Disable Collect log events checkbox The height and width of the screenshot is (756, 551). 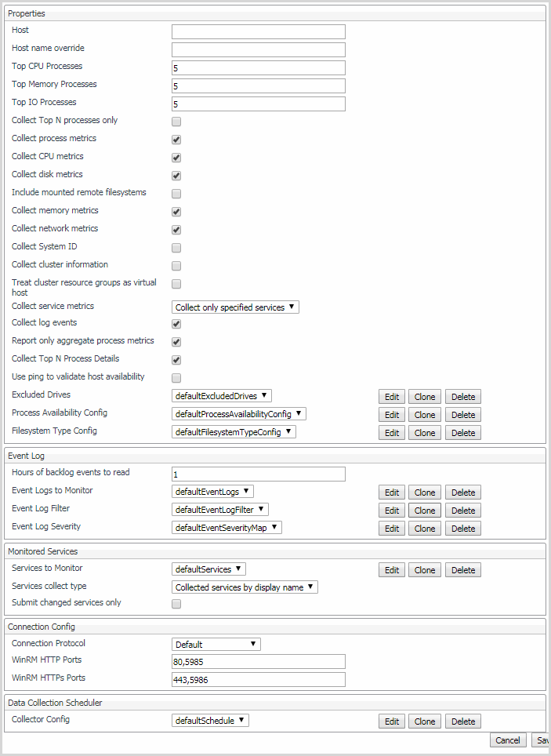click(x=176, y=324)
